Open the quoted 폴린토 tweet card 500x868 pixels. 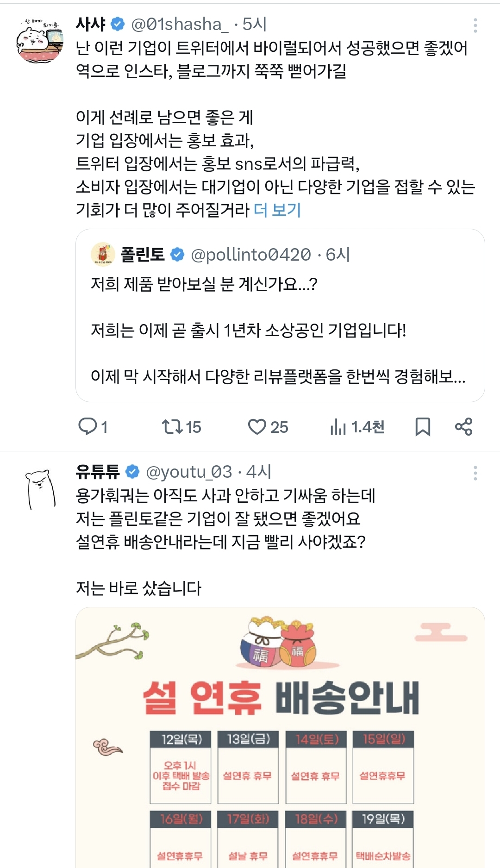click(280, 315)
